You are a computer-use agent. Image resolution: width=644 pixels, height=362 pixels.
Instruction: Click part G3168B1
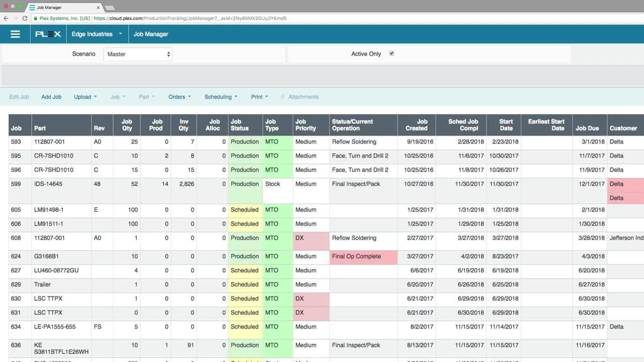pyautogui.click(x=46, y=256)
